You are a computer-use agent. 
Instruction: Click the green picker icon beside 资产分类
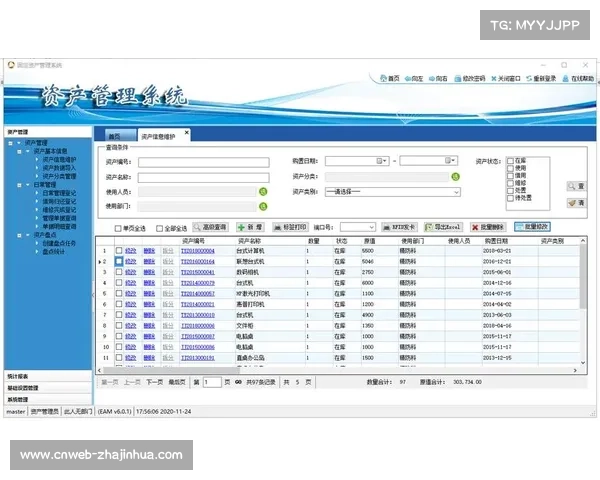tap(456, 176)
